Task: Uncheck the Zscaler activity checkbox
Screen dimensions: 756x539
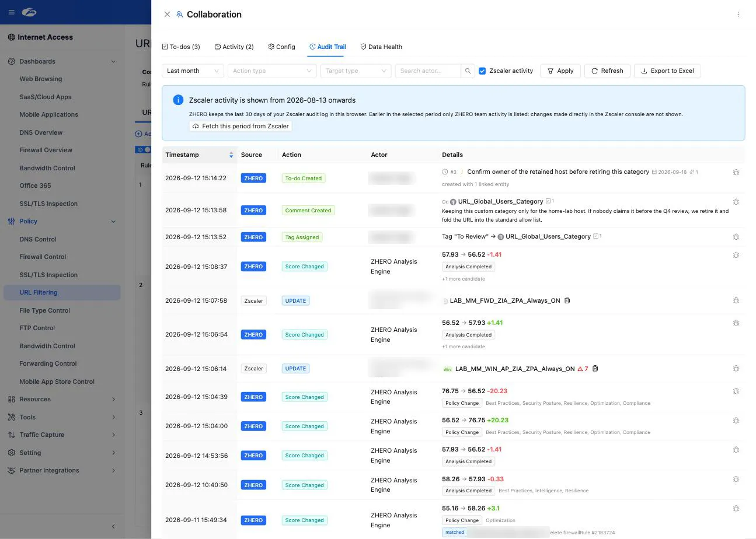Action: [x=482, y=71]
